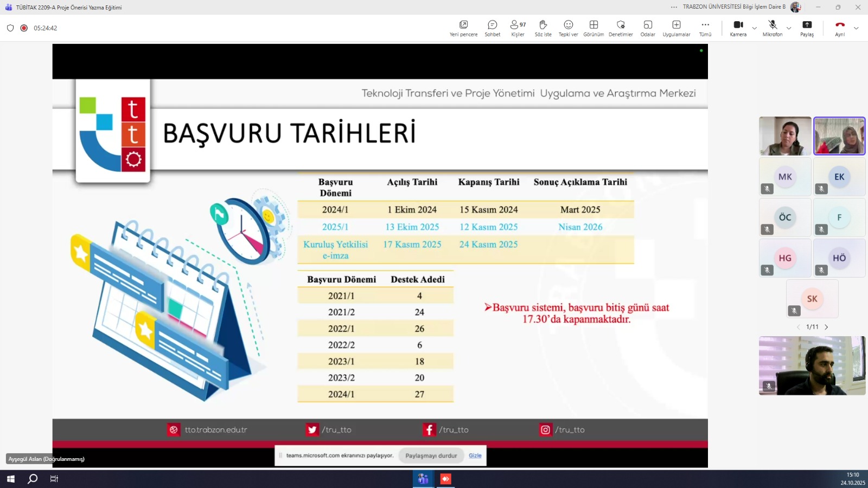This screenshot has width=868, height=488.
Task: Open Windows Start menu
Action: [x=10, y=479]
